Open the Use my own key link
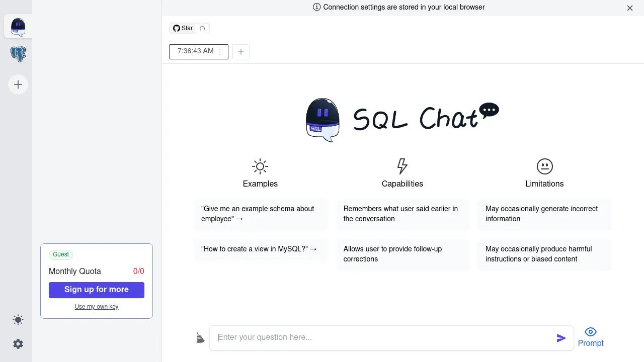This screenshot has height=362, width=644. point(97,307)
